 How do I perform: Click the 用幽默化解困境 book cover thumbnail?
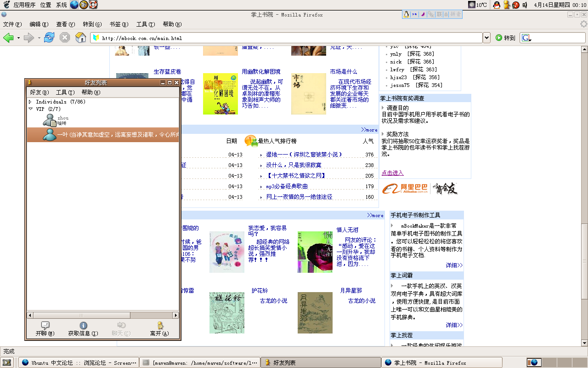[x=220, y=94]
